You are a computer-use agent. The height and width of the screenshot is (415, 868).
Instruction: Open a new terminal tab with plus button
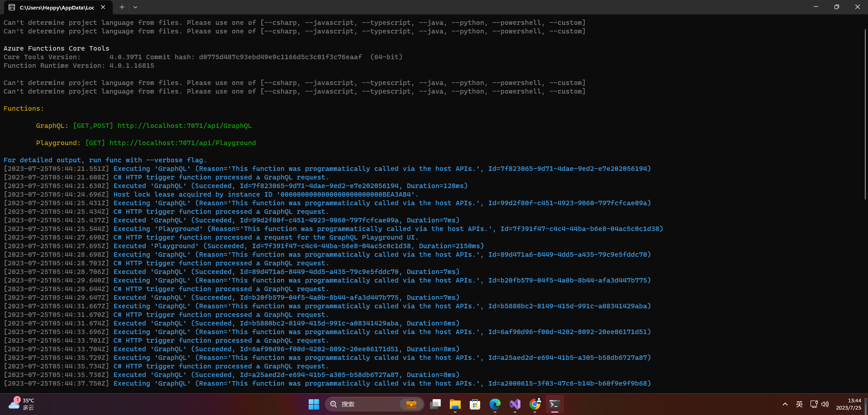click(122, 7)
